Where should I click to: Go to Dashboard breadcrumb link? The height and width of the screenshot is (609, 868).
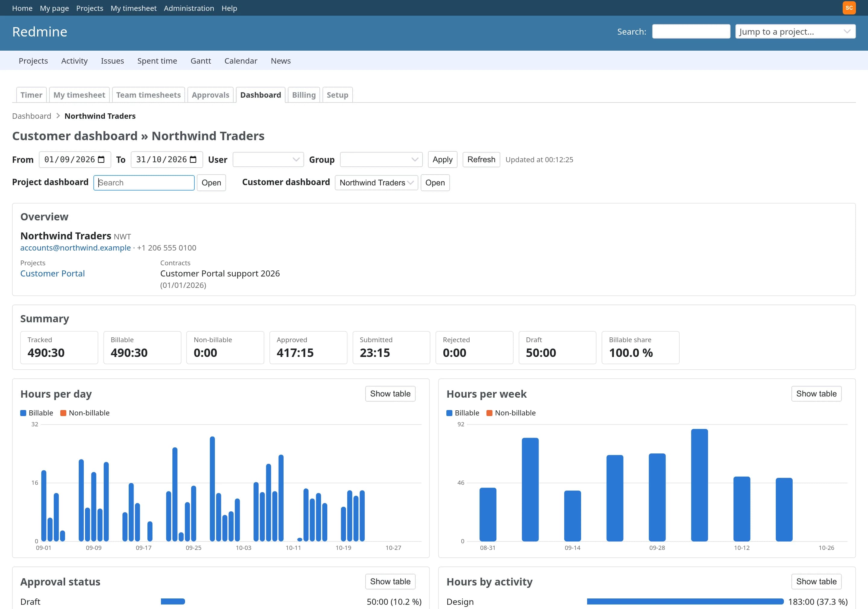(x=32, y=116)
